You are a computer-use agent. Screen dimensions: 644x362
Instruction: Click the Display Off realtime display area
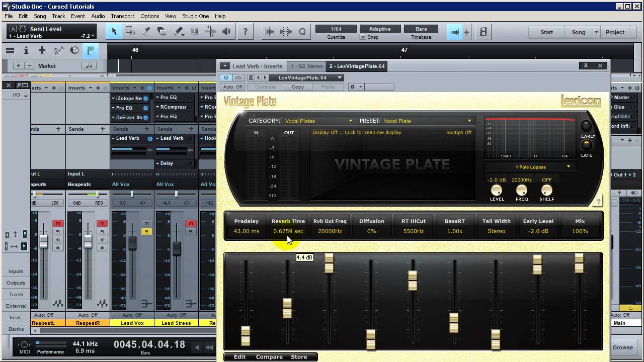392,164
